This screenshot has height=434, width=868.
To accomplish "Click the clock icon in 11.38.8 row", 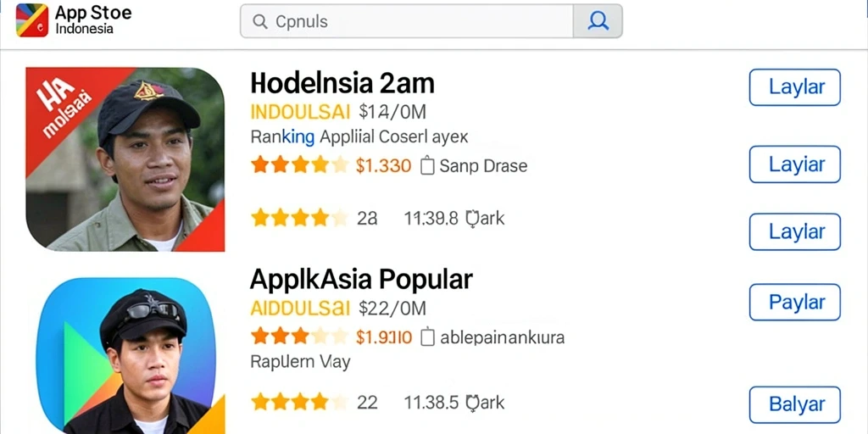I will (472, 218).
